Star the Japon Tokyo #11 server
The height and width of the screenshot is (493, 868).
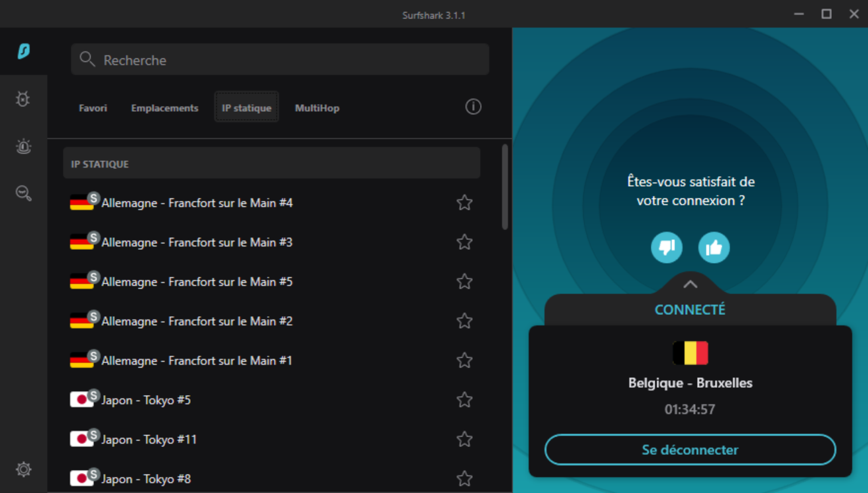point(465,439)
